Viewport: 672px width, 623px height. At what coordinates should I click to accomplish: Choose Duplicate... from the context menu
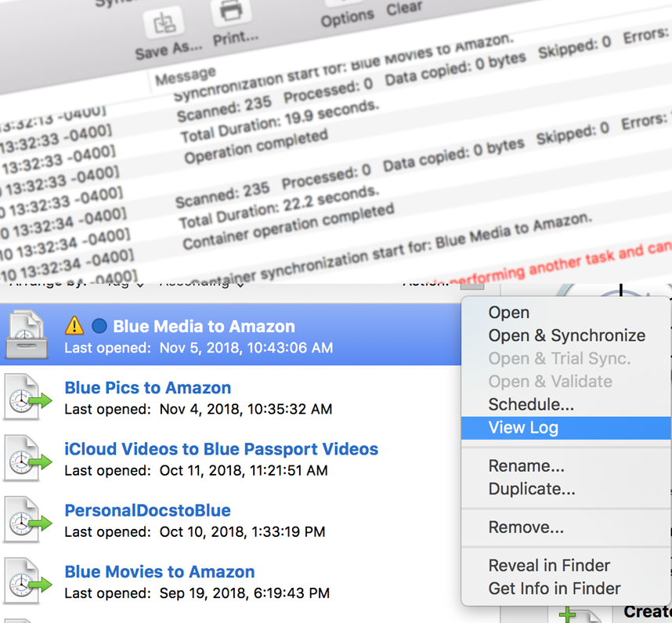[565, 489]
